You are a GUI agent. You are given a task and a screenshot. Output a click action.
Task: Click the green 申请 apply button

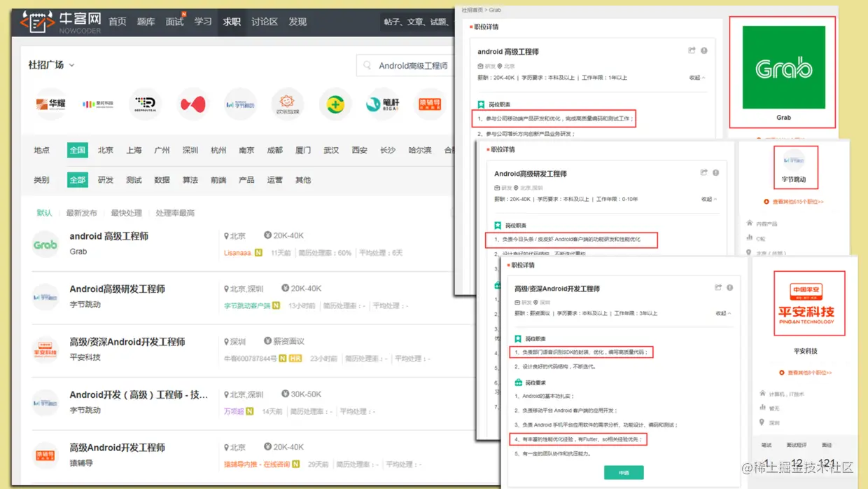(624, 472)
